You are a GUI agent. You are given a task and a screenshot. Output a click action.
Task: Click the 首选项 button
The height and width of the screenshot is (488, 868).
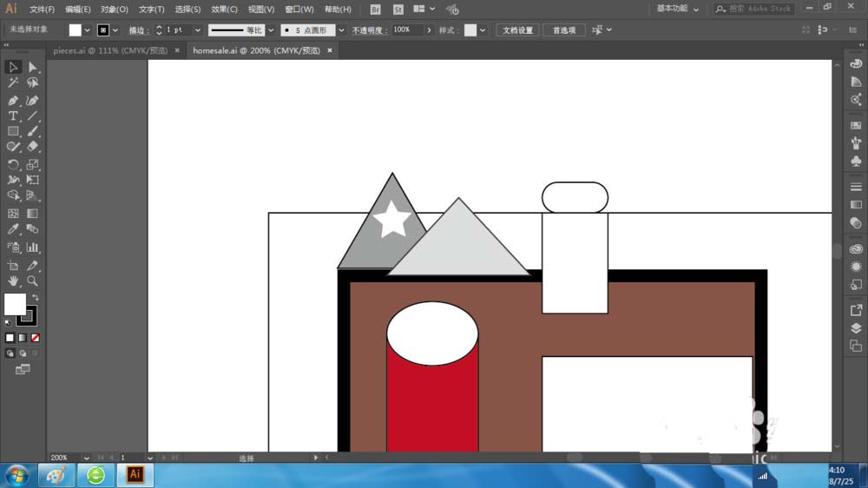point(564,30)
